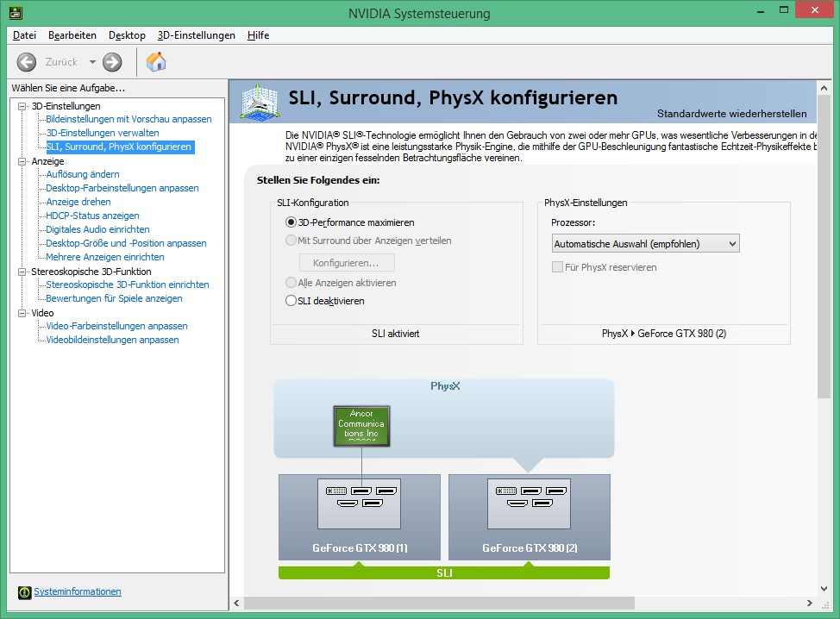Collapse the 3D-Einstellungen tree node

[x=22, y=107]
